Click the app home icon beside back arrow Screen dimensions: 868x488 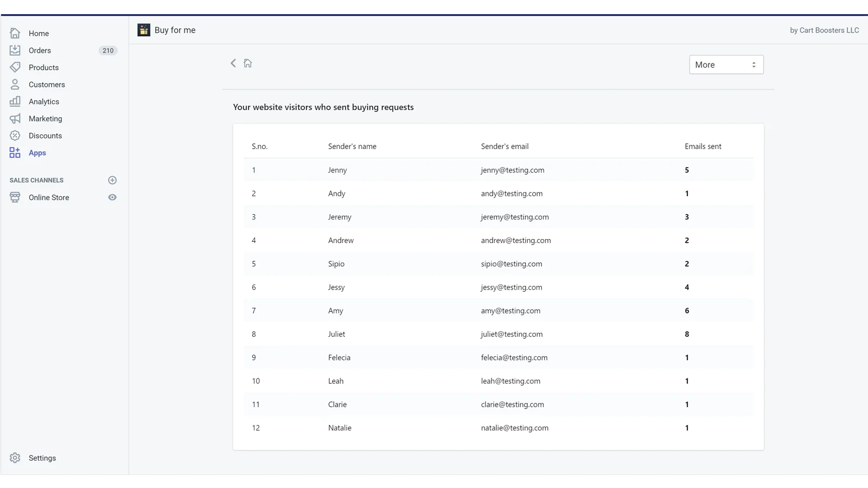(x=248, y=63)
